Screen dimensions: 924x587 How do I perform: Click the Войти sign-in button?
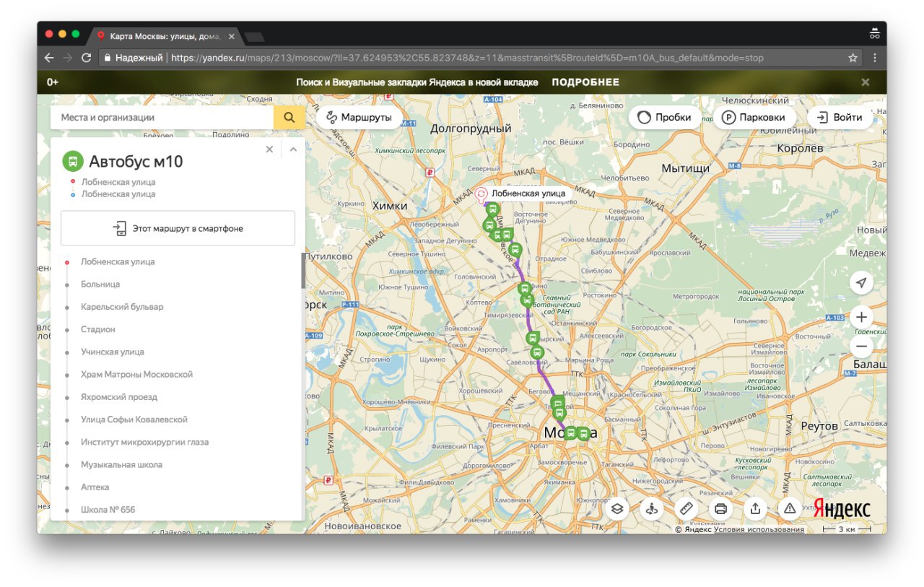coord(840,117)
